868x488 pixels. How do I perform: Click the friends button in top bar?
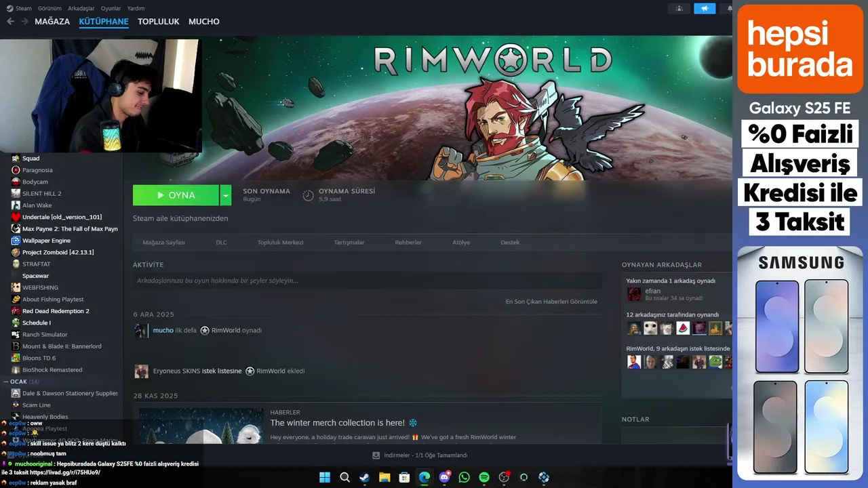[x=679, y=8]
